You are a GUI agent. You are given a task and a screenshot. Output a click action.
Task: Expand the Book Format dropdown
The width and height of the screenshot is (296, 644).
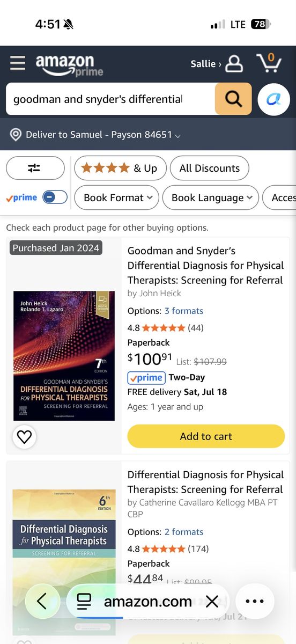[116, 197]
